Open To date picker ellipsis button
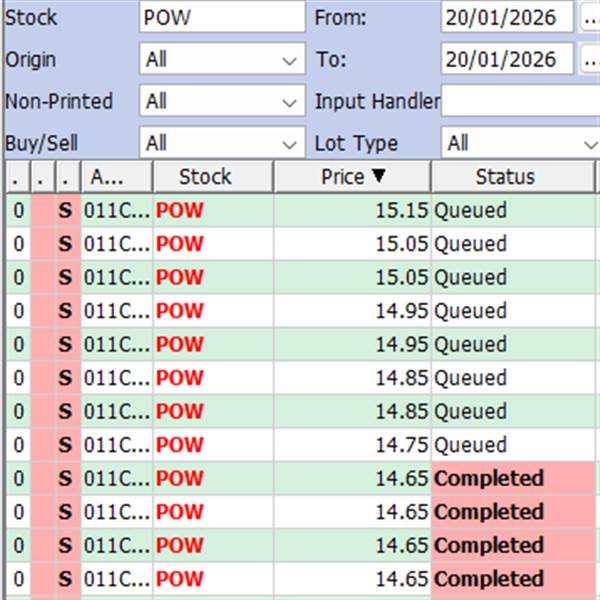This screenshot has height=600, width=600. 588,59
